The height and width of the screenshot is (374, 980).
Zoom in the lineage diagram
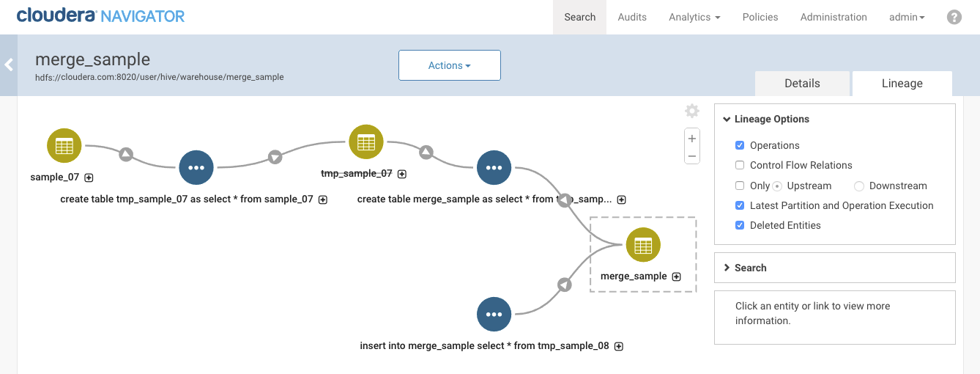coord(692,138)
